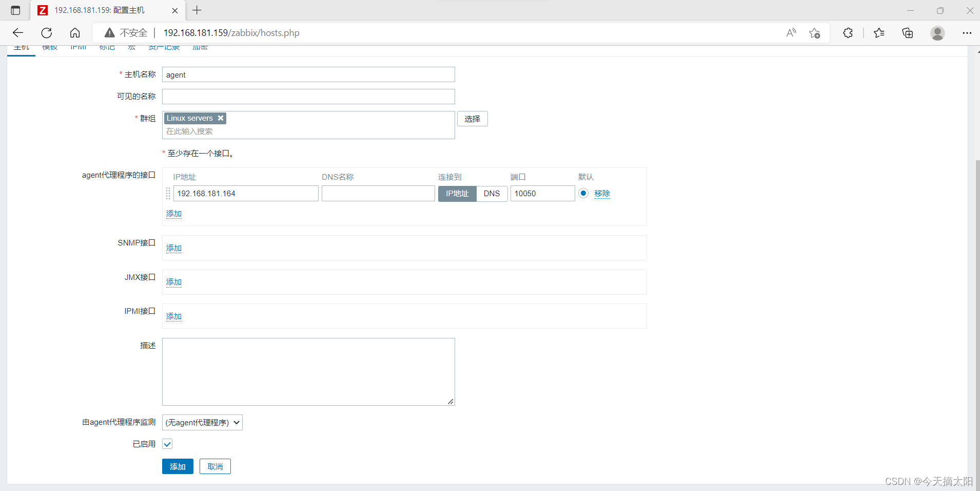Open a new browser tab
Image resolution: width=980 pixels, height=491 pixels.
pyautogui.click(x=197, y=10)
